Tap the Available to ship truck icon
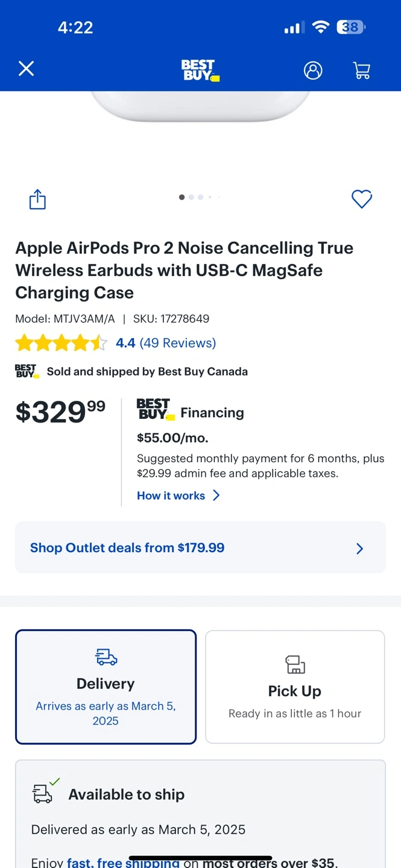Viewport: 401px width, 868px height. pyautogui.click(x=43, y=793)
